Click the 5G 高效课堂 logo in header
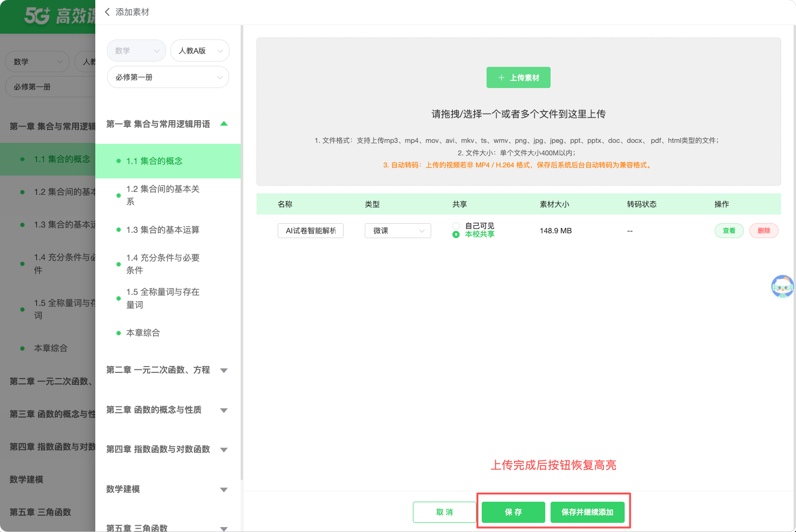This screenshot has height=532, width=796. (60, 16)
